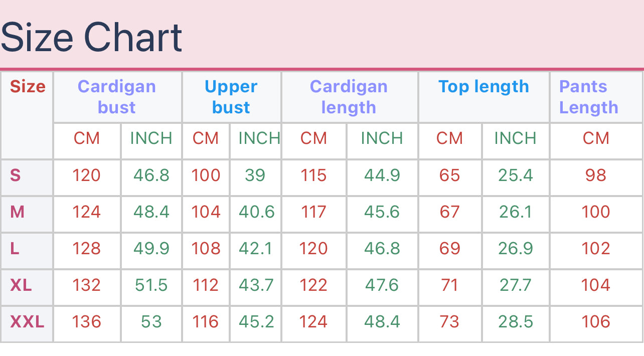Viewport: 644px width, 356px height.
Task: Click the 98 pants length cell
Action: 595,175
